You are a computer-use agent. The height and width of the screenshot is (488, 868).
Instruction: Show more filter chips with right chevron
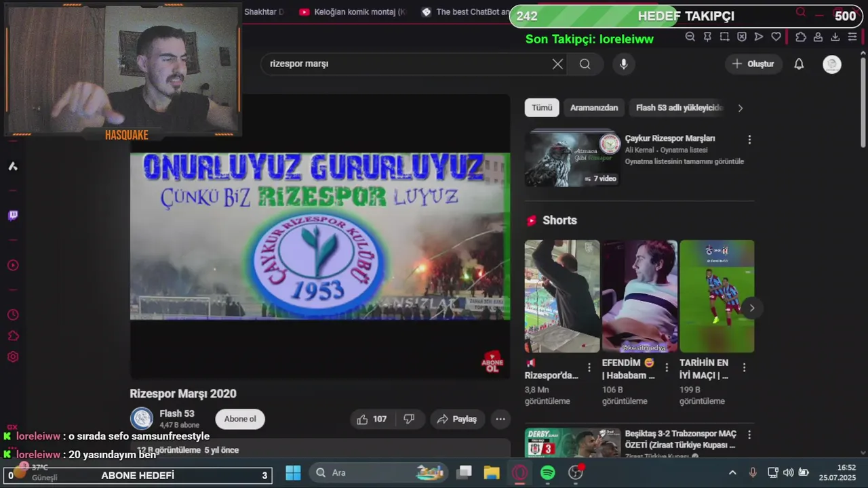[x=741, y=108]
